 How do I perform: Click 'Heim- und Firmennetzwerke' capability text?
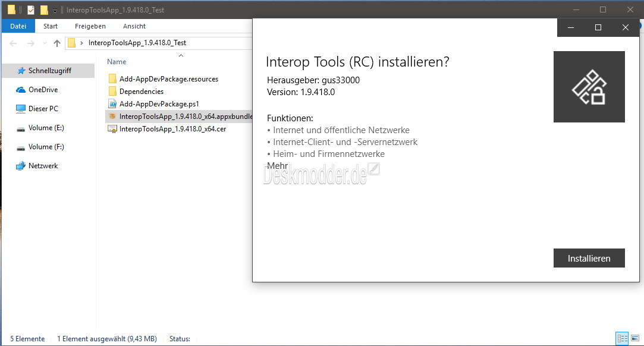329,154
